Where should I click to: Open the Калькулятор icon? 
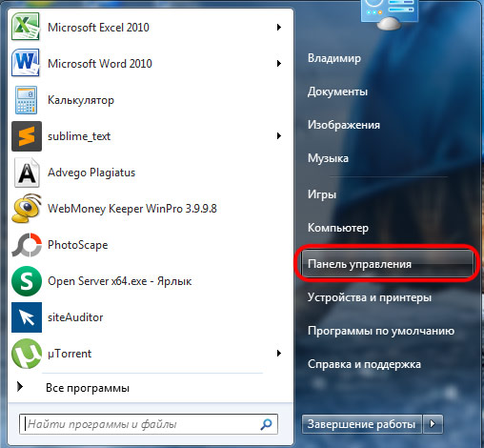26,100
